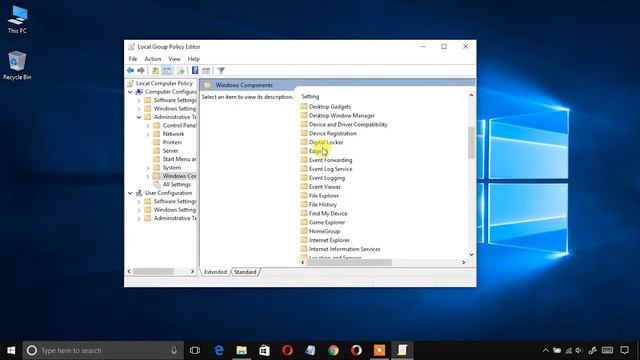
Task: Open the Action menu
Action: pos(153,59)
